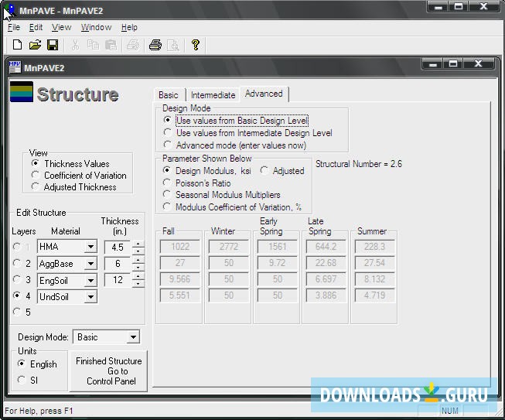Open the Design Mode Basic dropdown
This screenshot has width=505, height=420.
[133, 337]
